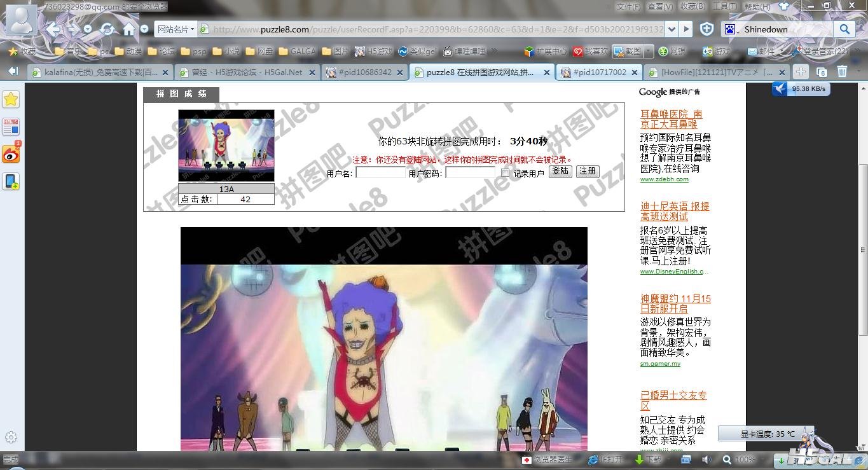
Task: Refresh the page with the reload icon
Action: coord(107,29)
